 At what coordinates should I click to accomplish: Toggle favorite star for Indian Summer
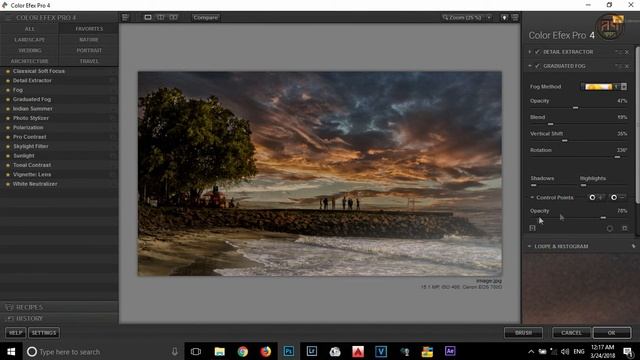pos(7,109)
